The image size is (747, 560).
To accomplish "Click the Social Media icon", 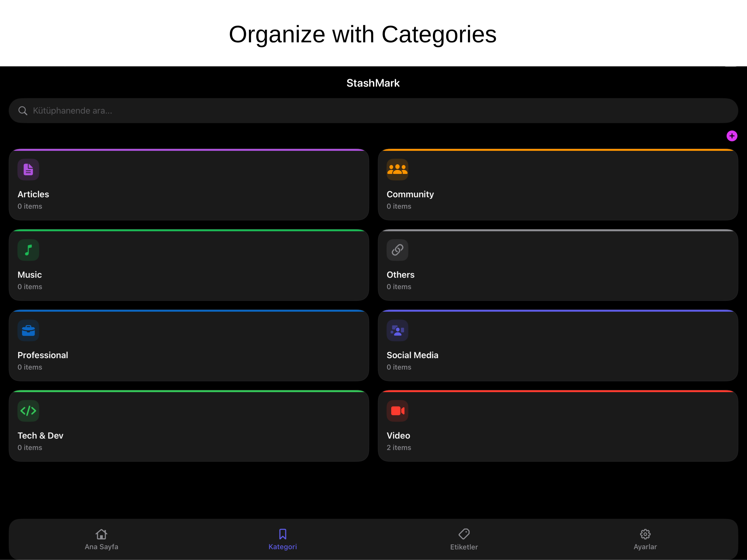I will [x=397, y=330].
